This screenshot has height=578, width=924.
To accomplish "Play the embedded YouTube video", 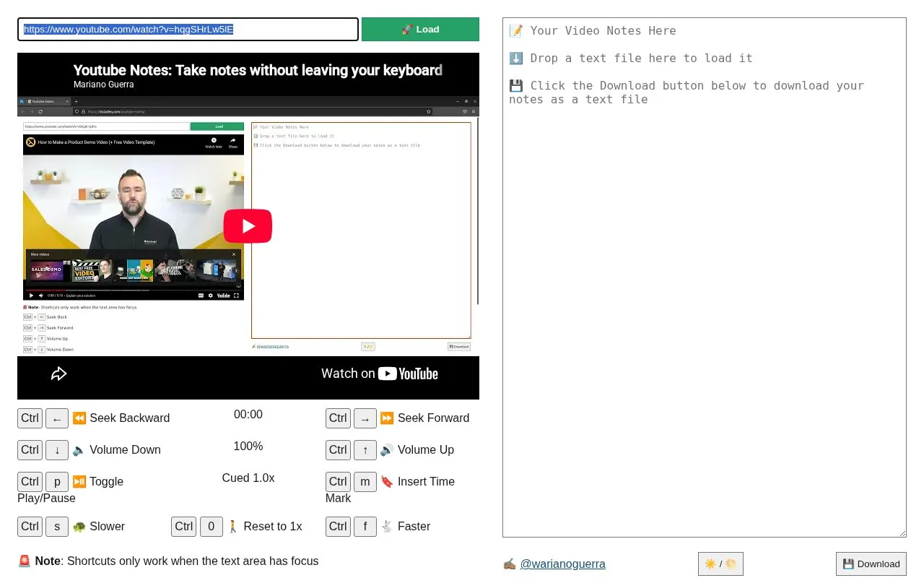I will tap(248, 226).
